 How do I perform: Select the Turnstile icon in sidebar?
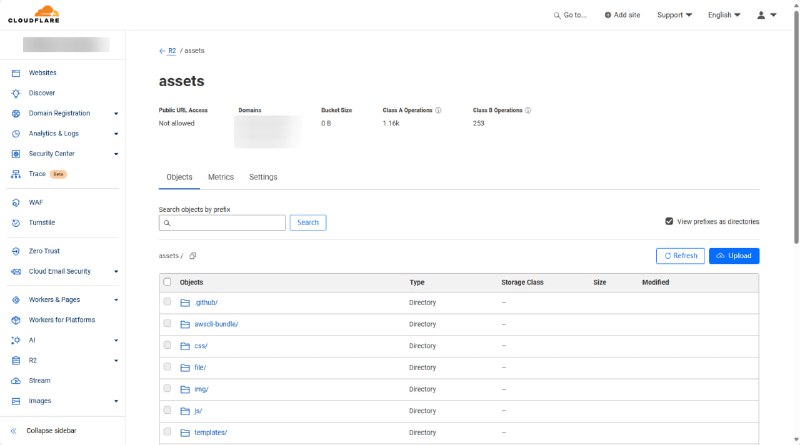pyautogui.click(x=15, y=222)
